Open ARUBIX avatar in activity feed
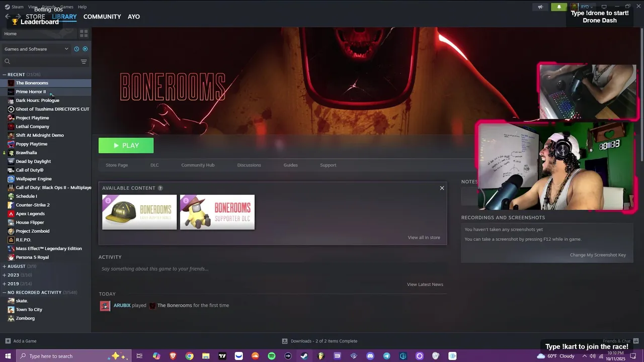This screenshot has height=362, width=644. coord(105,306)
